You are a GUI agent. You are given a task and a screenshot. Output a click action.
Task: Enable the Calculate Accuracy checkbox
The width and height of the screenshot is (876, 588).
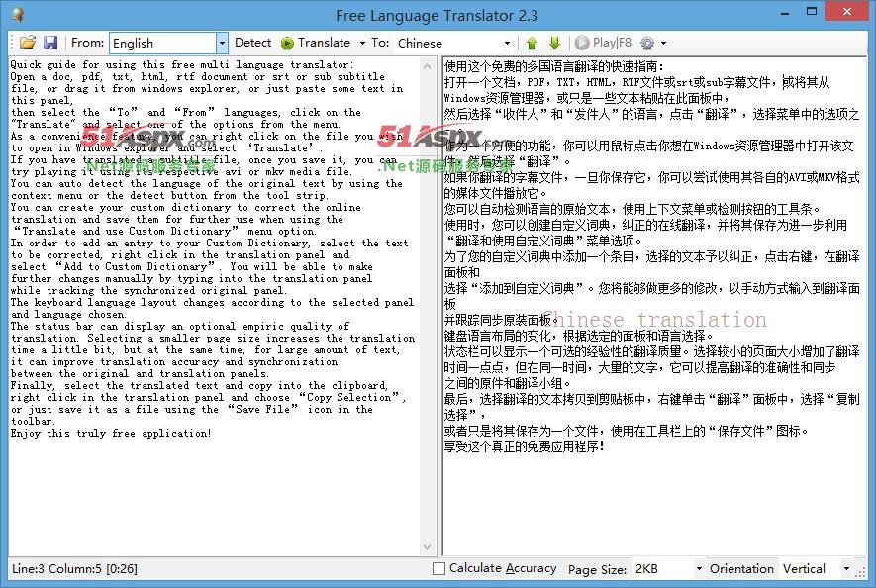pos(439,568)
